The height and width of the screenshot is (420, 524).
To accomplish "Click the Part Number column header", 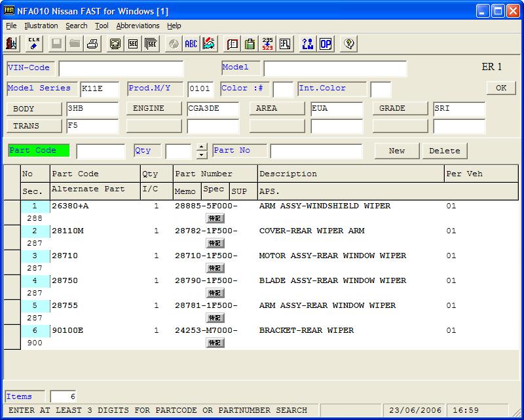I will pyautogui.click(x=215, y=174).
